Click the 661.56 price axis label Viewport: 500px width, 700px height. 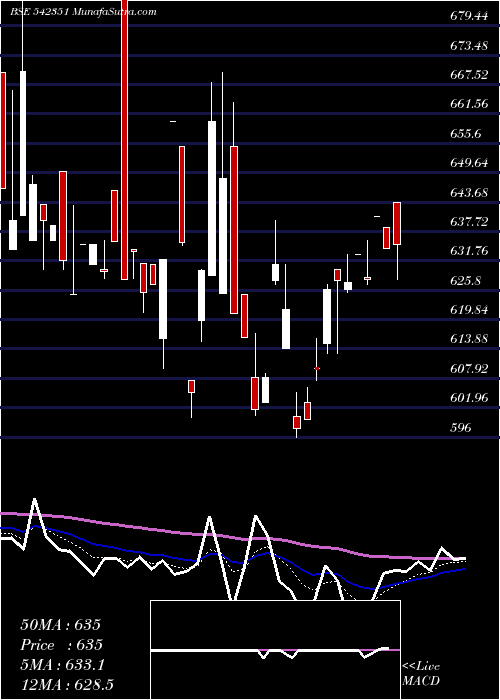click(x=469, y=104)
